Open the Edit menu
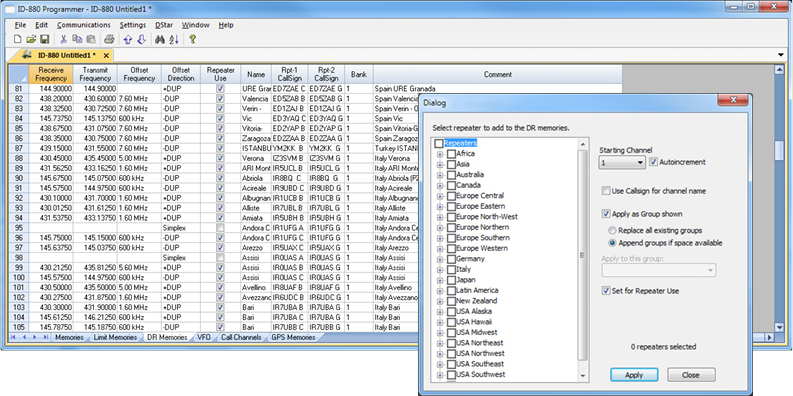793x396 pixels. [41, 25]
